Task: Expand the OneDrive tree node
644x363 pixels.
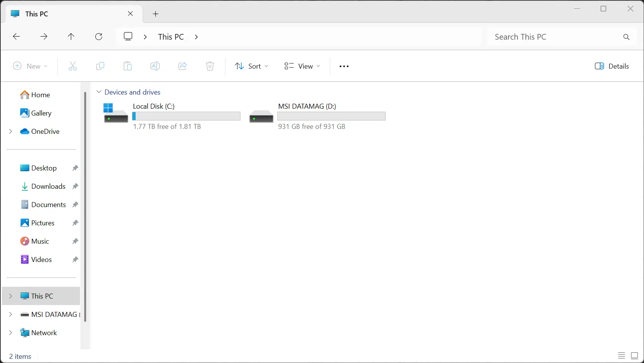Action: pos(11,132)
